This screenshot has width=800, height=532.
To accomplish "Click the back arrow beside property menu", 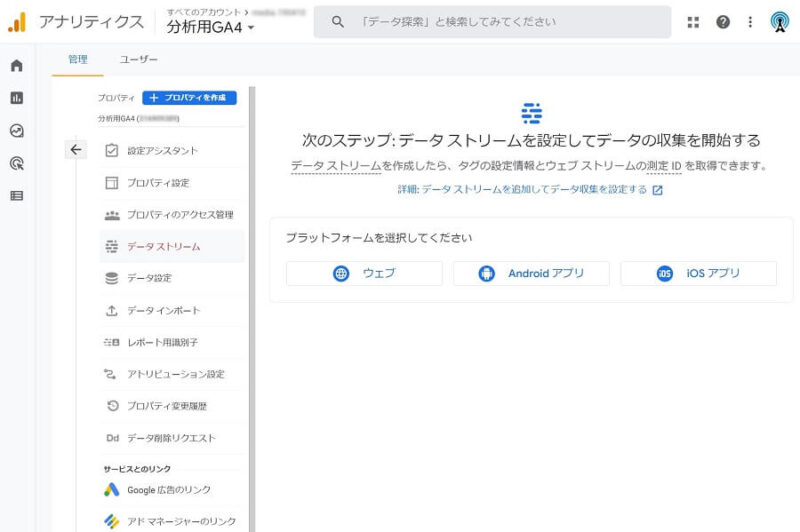I will point(76,149).
